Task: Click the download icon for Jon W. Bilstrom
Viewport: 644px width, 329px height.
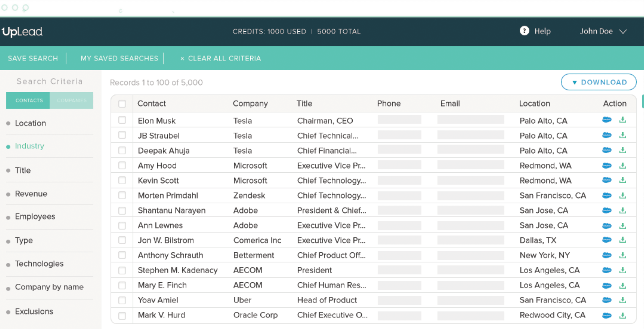Action: [622, 240]
